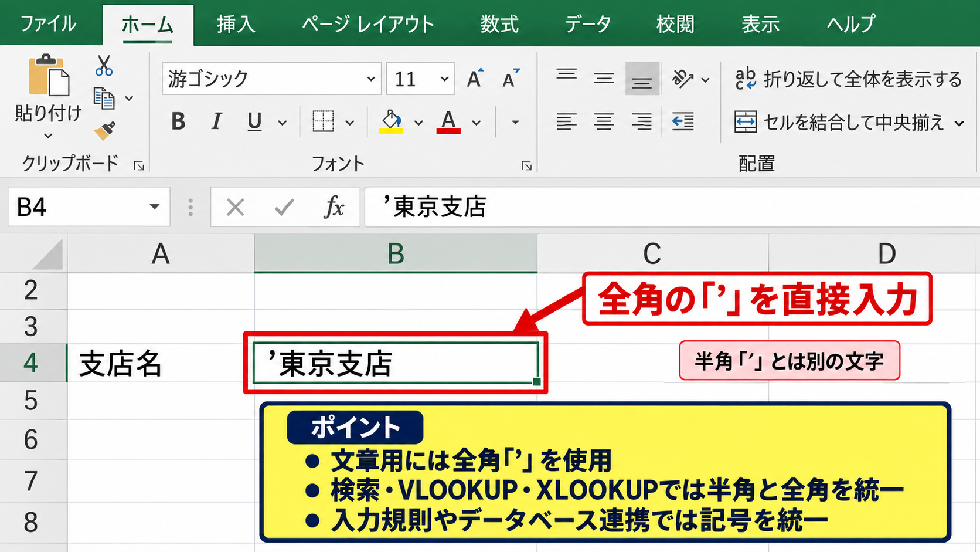Open the Name Box B4 dropdown
This screenshot has width=980, height=552.
pyautogui.click(x=155, y=206)
